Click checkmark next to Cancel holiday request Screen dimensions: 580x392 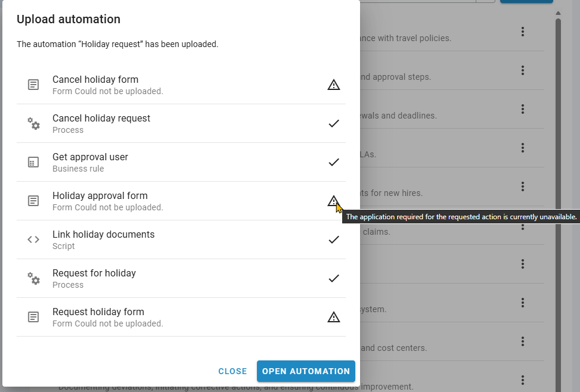click(334, 123)
